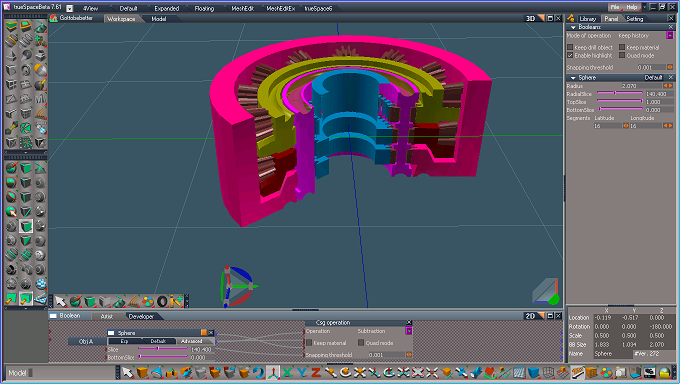Image resolution: width=680 pixels, height=384 pixels.
Task: Toggle the orange button on Sphere node
Action: click(204, 333)
